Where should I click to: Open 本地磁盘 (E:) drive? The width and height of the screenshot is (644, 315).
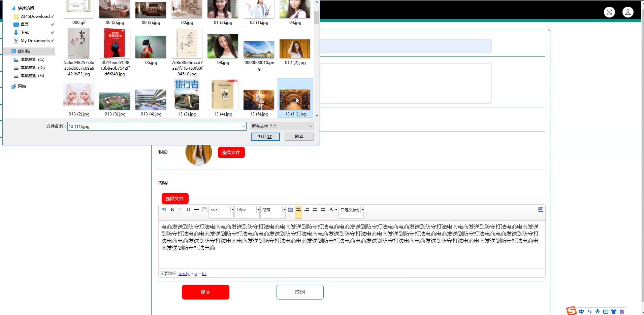(32, 76)
